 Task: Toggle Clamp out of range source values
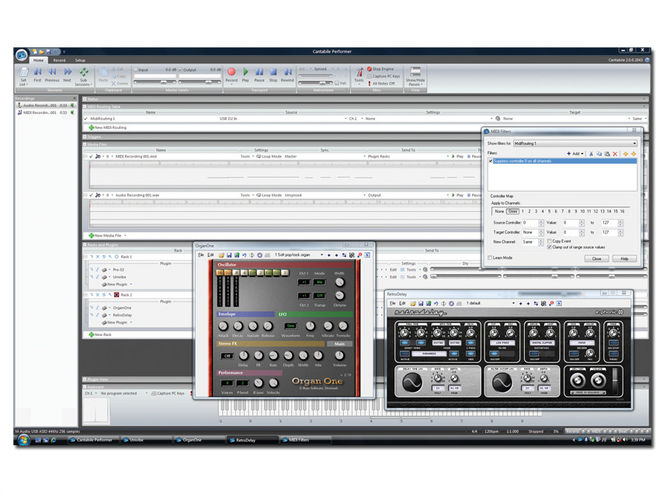click(x=549, y=247)
